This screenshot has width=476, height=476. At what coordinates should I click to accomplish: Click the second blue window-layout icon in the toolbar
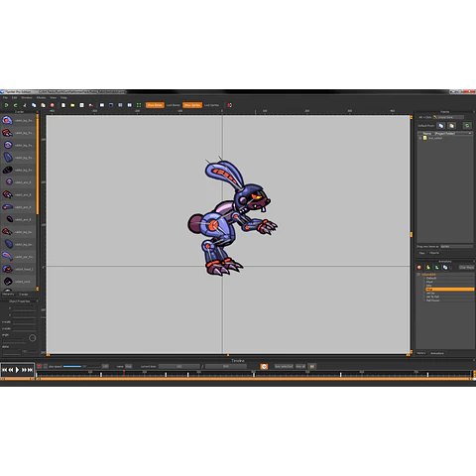pyautogui.click(x=111, y=105)
